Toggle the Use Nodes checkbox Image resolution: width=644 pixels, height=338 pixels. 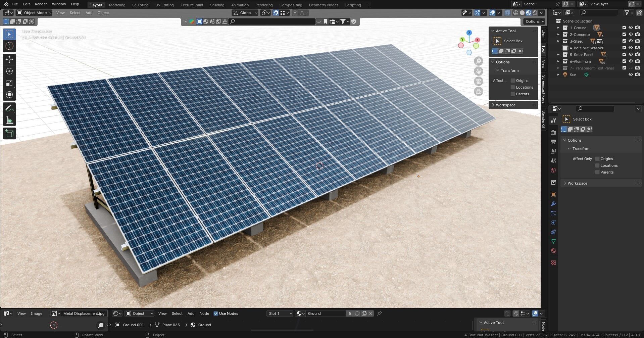[216, 313]
